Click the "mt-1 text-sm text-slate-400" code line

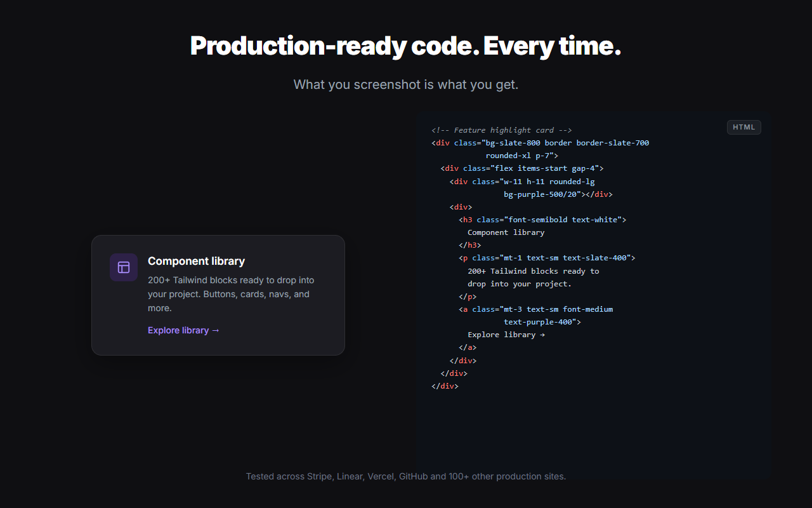coord(547,258)
